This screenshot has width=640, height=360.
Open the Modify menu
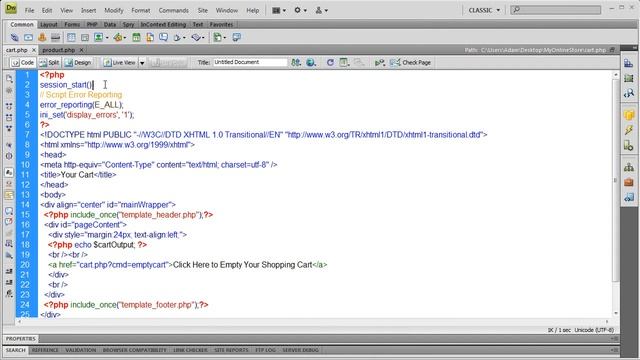(113, 10)
